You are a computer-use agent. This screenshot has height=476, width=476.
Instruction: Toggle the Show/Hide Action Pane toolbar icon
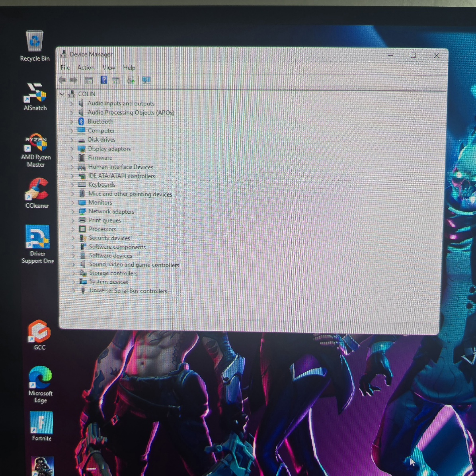[116, 80]
